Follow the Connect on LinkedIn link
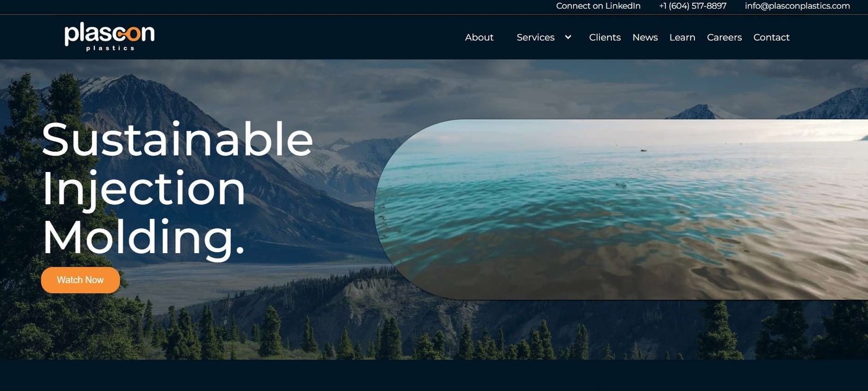868x391 pixels. [x=598, y=6]
